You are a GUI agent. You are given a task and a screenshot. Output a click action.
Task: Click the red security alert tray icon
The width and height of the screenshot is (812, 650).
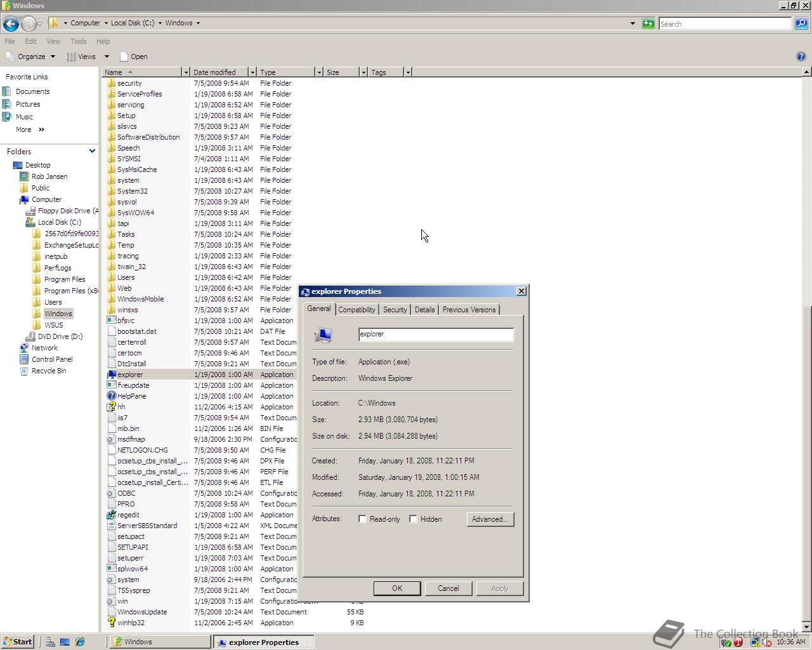738,642
